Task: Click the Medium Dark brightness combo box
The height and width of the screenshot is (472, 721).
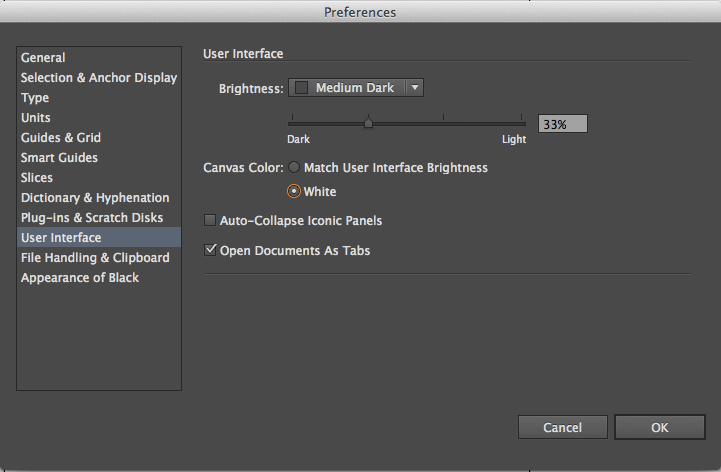Action: point(354,88)
